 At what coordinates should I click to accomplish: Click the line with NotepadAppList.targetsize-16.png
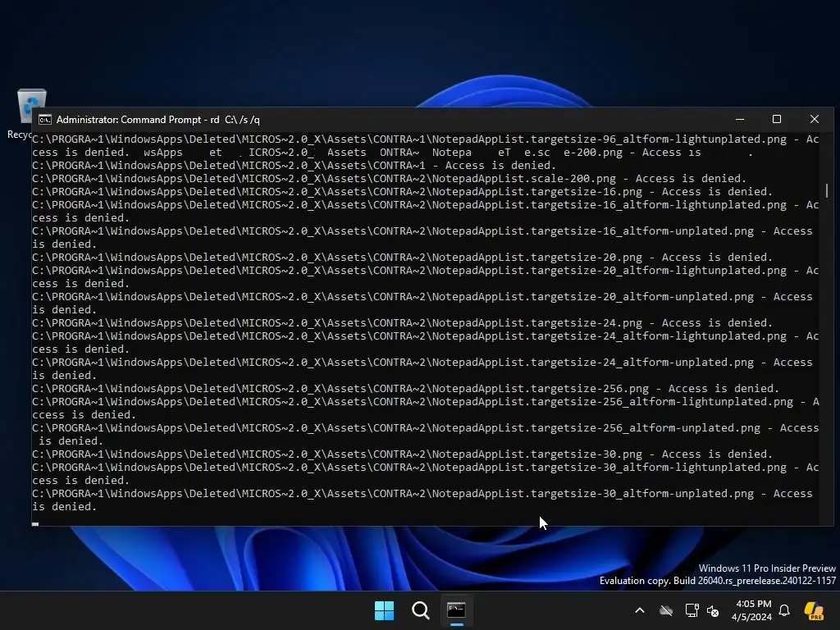pyautogui.click(x=402, y=192)
